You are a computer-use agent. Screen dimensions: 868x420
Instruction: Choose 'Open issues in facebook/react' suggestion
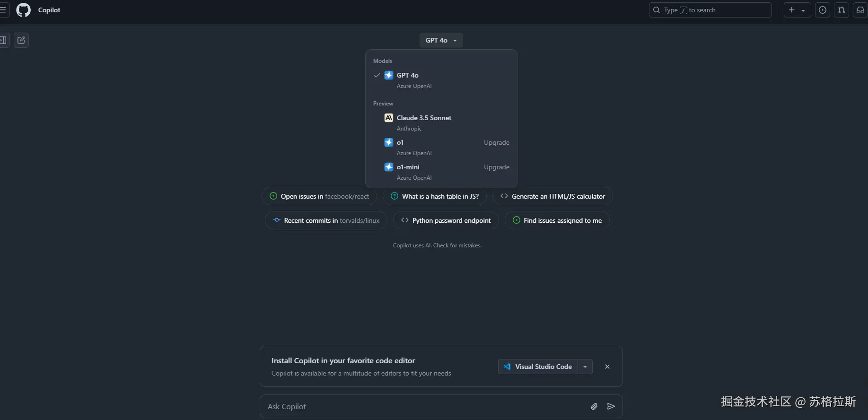pyautogui.click(x=319, y=196)
